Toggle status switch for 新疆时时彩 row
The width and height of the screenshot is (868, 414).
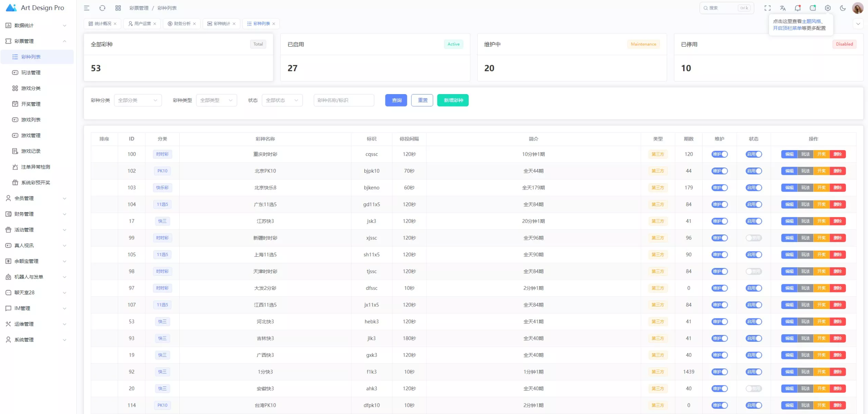[753, 238]
